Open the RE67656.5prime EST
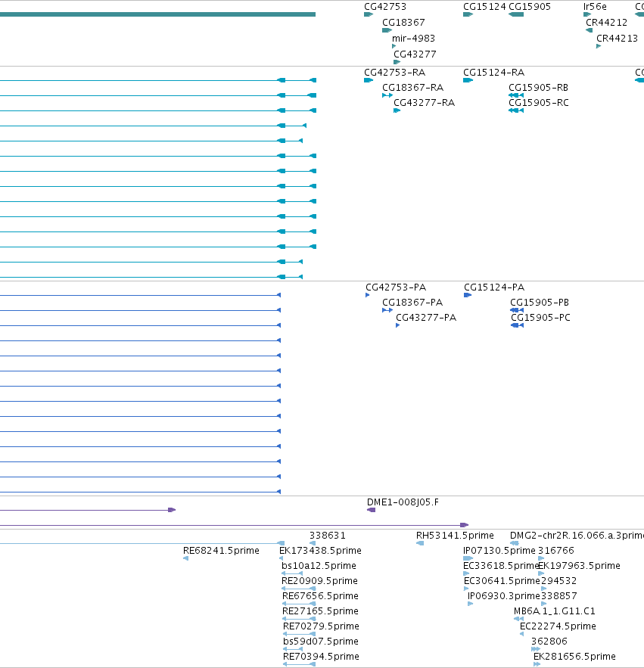 (320, 596)
